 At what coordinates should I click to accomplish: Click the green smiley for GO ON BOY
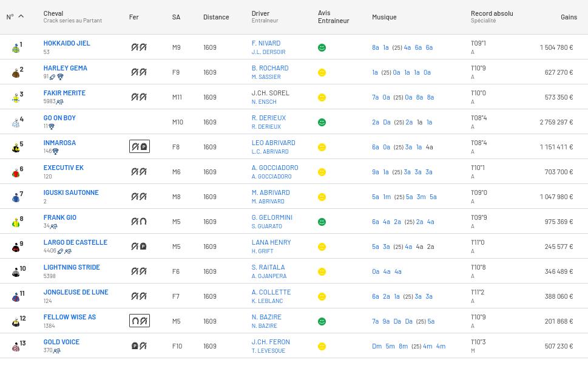(x=322, y=123)
